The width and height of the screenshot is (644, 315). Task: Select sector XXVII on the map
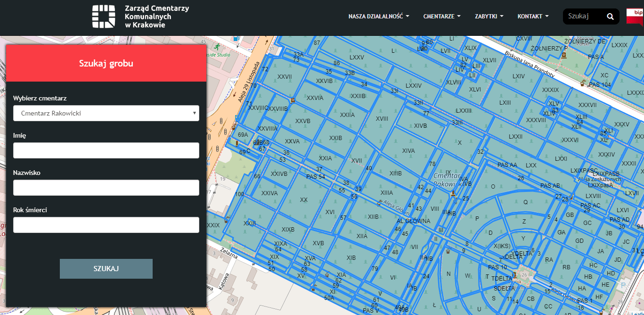tap(285, 76)
